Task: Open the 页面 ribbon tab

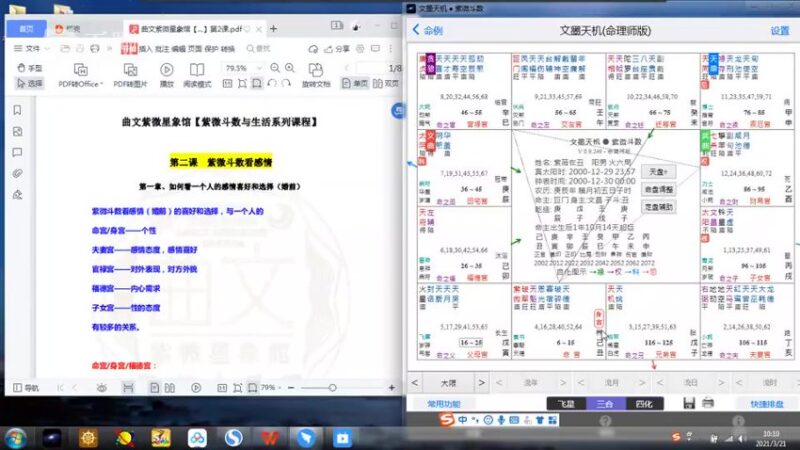Action: click(x=194, y=49)
